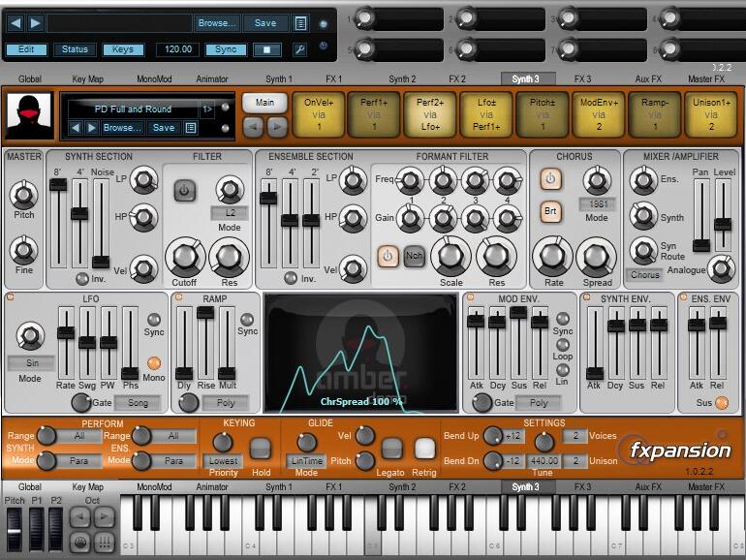Open Syn Route Chorus dropdown
Viewport: 746px width, 560px height.
644,274
